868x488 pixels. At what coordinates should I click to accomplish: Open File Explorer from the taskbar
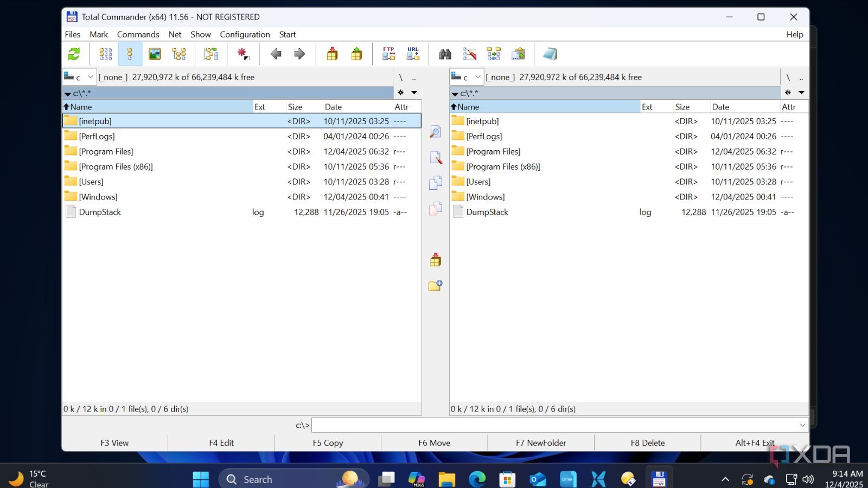pyautogui.click(x=446, y=479)
